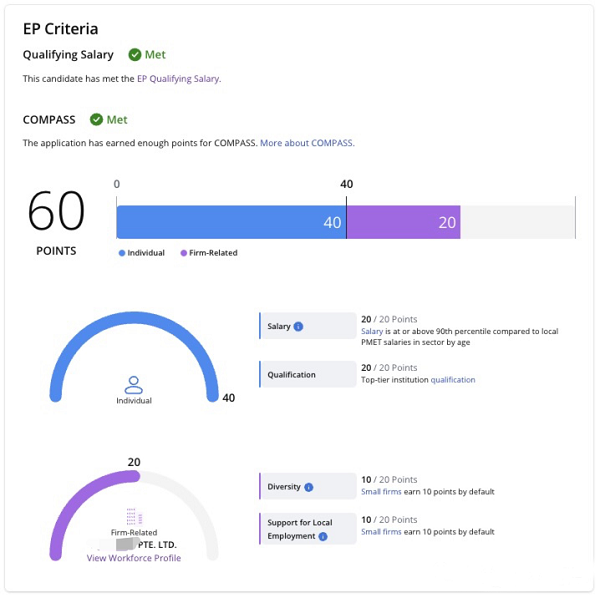Click the Individual person icon in the gauge
Screen dimensions: 600x598
pos(134,384)
